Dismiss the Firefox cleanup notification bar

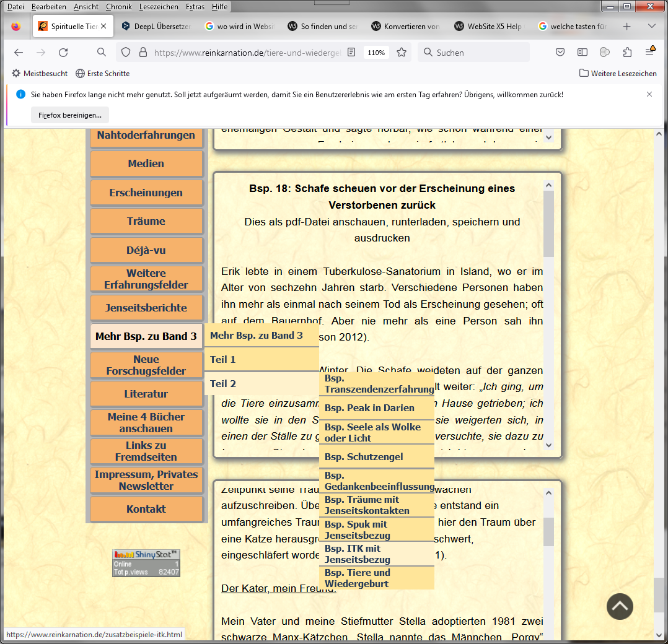[649, 94]
